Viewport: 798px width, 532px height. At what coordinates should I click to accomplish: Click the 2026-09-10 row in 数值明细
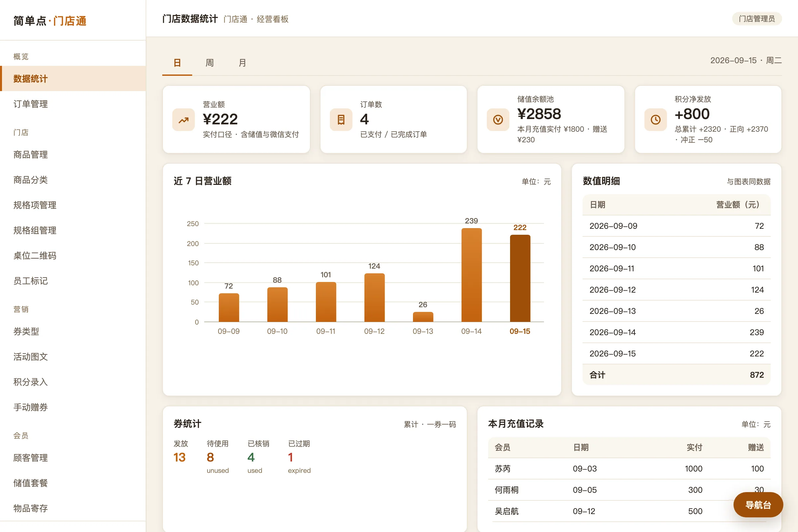point(676,247)
